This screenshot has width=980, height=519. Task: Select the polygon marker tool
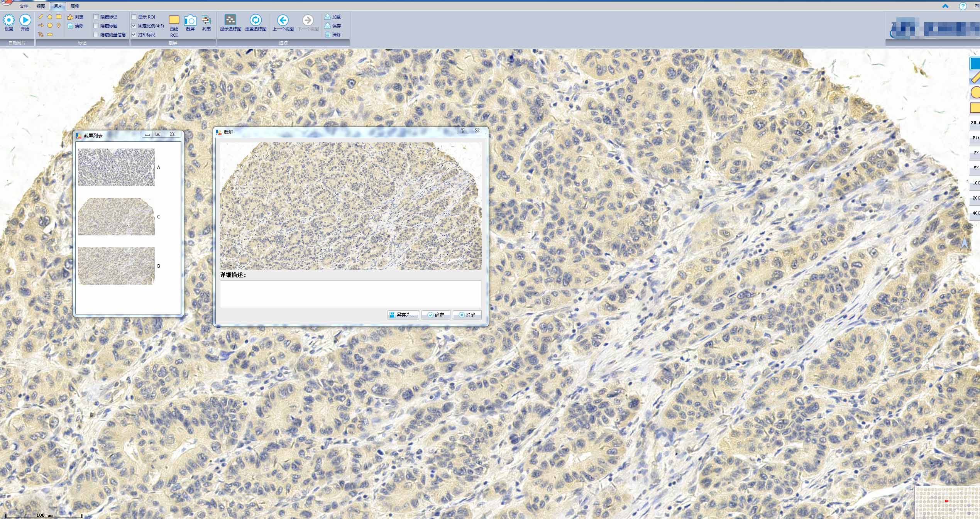[x=50, y=17]
